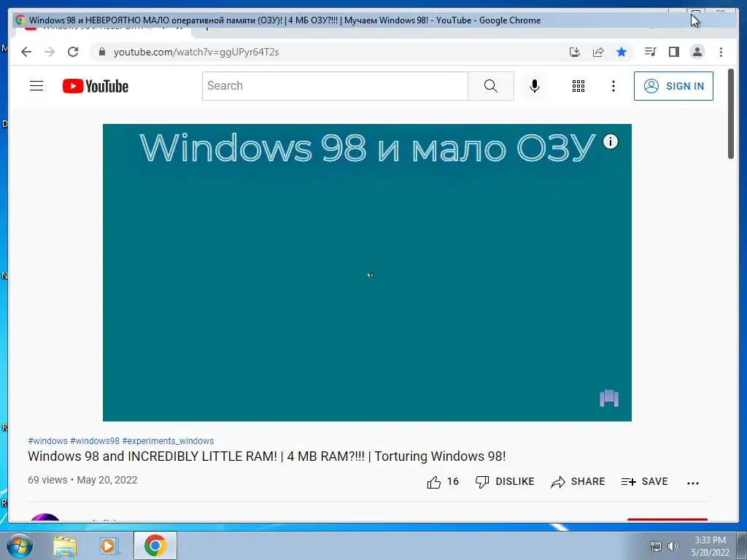Click the SIGN IN button
The image size is (747, 560).
pyautogui.click(x=673, y=86)
